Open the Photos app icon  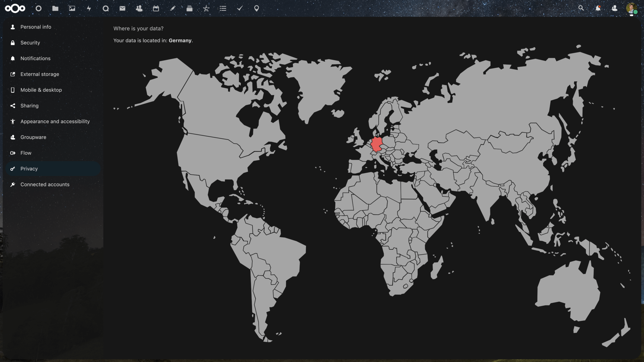click(72, 8)
